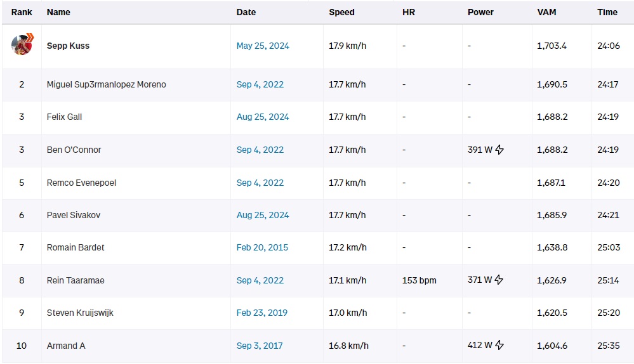Open Ben O'Connor's Sep 4, 2022 activity
Screen dimensions: 634x364
(260, 150)
